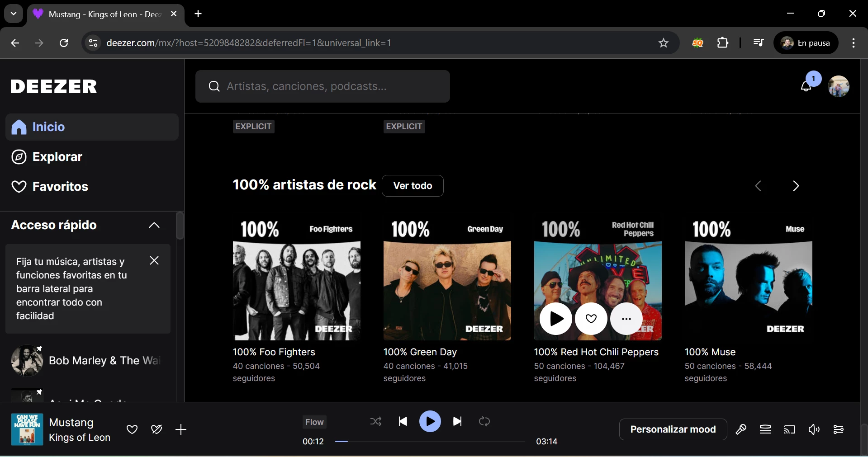Click the cast to device icon

(790, 429)
